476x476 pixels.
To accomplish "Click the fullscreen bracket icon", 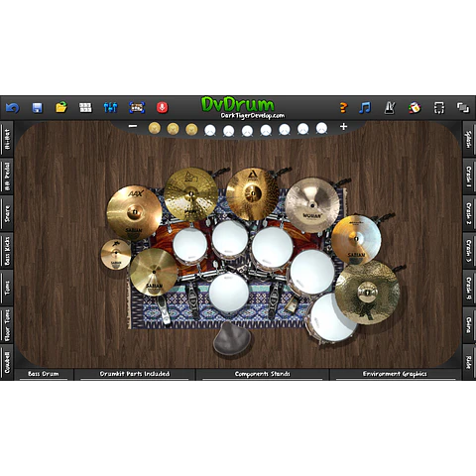I will (x=438, y=108).
